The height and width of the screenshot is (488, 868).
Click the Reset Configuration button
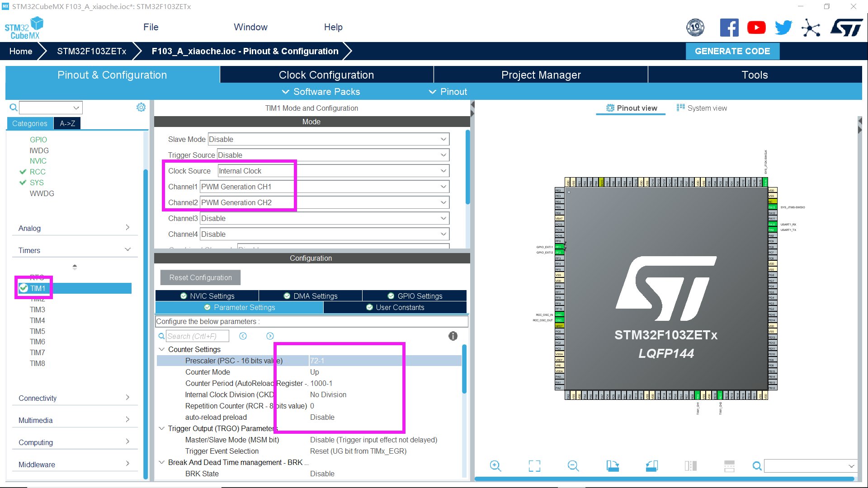click(200, 277)
